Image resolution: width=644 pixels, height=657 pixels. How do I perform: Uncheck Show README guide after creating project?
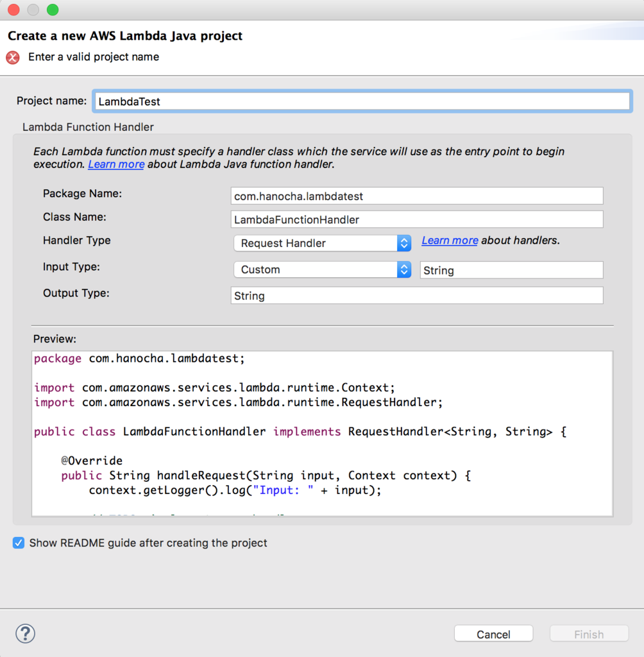[x=19, y=543]
